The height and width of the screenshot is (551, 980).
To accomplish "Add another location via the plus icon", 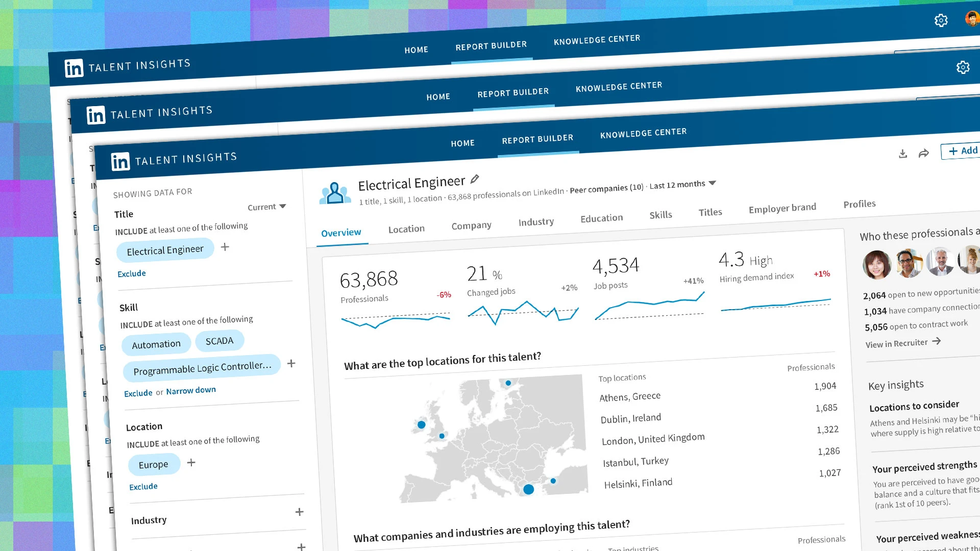I will click(x=191, y=463).
